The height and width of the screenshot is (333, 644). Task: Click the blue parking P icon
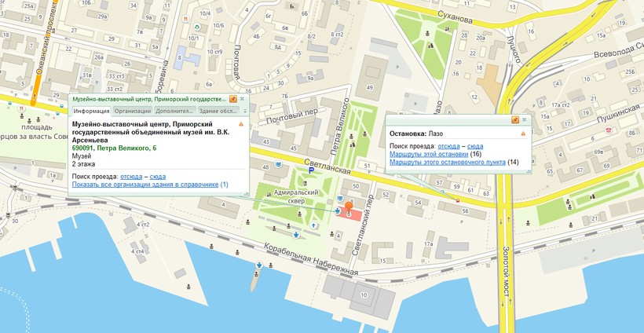click(x=312, y=170)
